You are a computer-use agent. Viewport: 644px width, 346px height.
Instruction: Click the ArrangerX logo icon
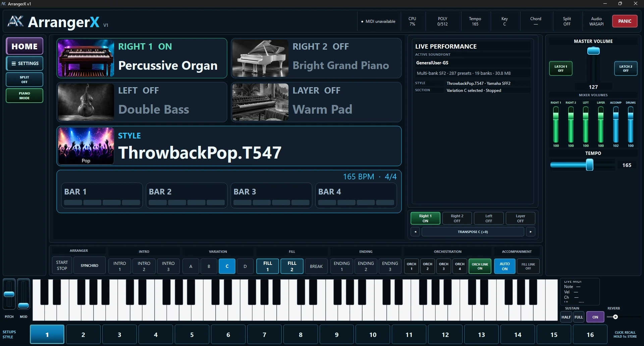click(x=15, y=21)
